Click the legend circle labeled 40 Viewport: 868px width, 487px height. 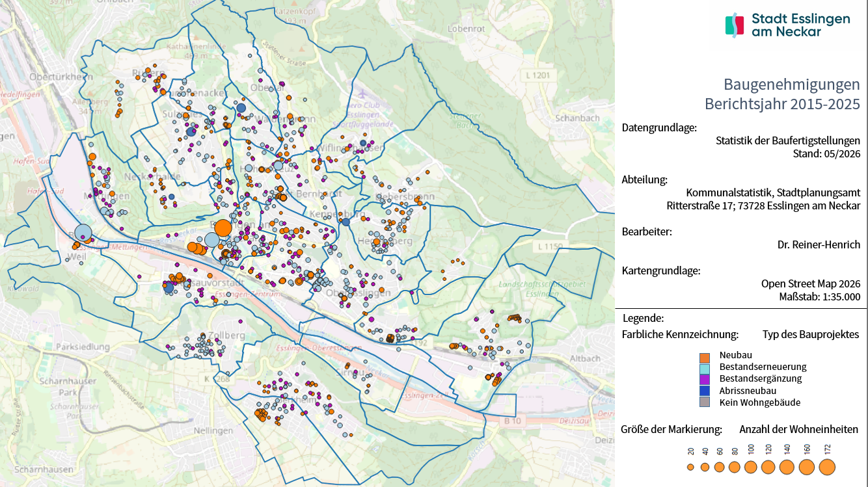(x=705, y=467)
